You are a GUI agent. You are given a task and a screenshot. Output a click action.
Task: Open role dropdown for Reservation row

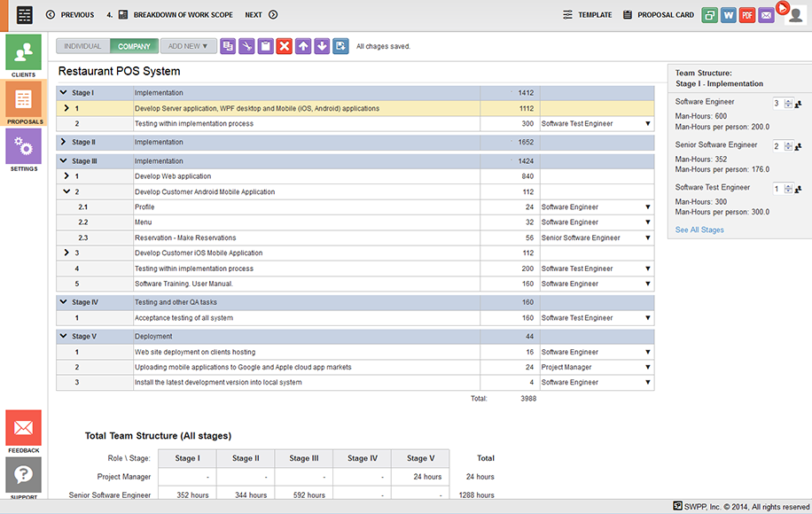[x=647, y=238]
